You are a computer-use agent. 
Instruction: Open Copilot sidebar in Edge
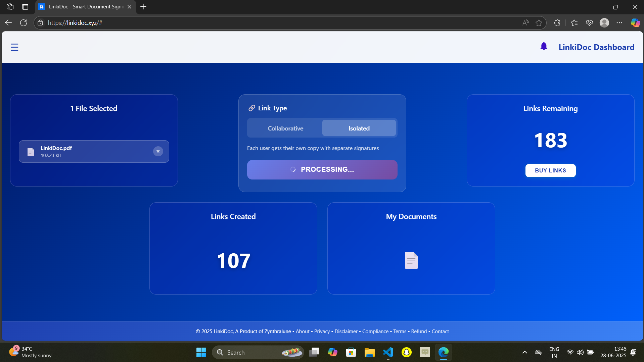[x=635, y=23]
